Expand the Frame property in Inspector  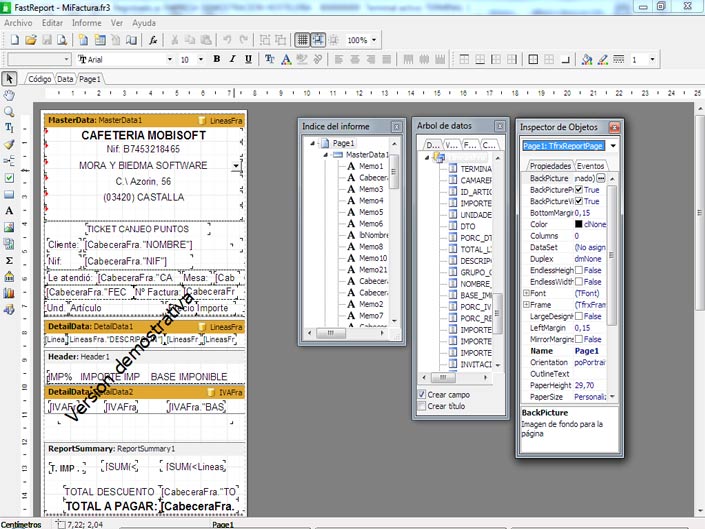[526, 305]
